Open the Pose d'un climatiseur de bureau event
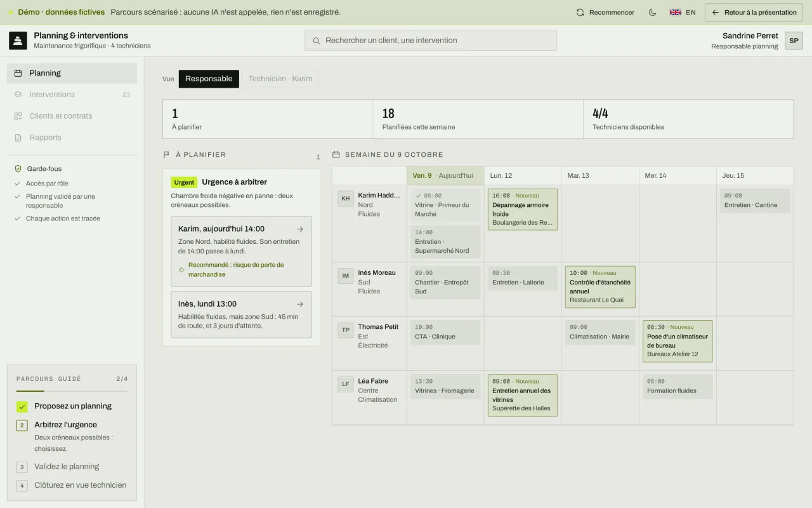 pyautogui.click(x=678, y=341)
